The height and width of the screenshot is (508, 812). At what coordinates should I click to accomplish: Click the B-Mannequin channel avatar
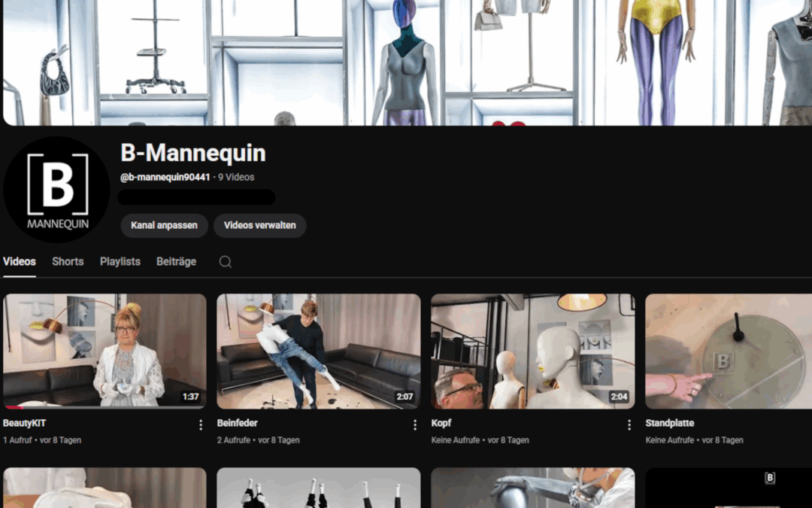(57, 190)
